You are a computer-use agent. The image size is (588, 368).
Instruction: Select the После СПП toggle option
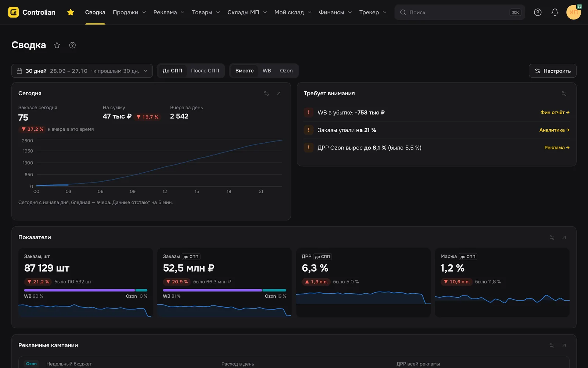[x=205, y=71]
